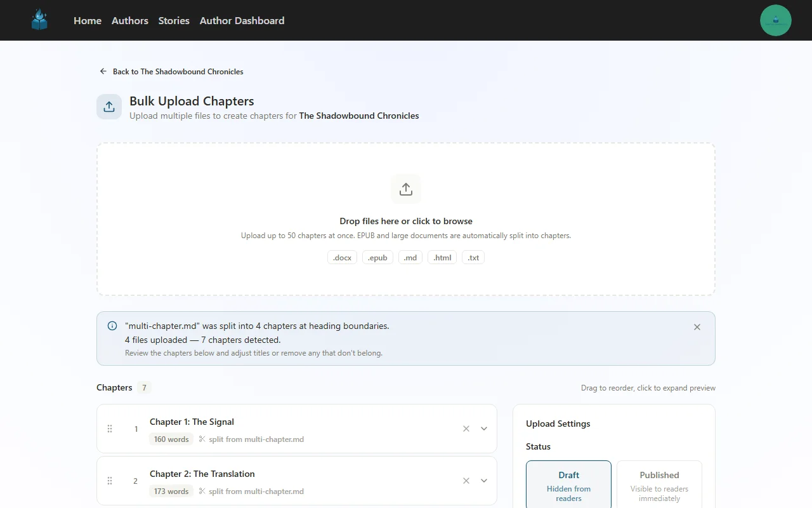Click the drop zone to browse files
This screenshot has height=508, width=812.
[x=405, y=220]
